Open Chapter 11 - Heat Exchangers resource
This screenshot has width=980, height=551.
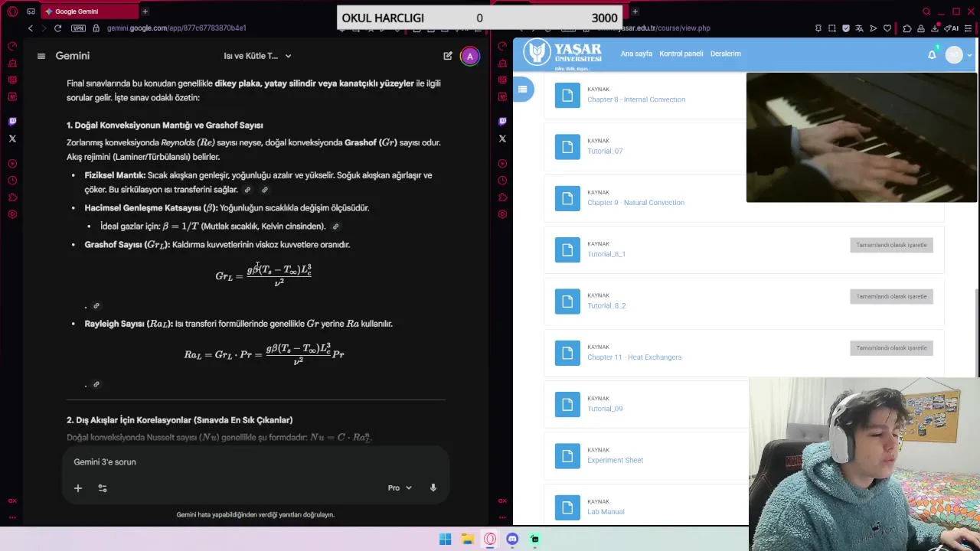tap(634, 357)
